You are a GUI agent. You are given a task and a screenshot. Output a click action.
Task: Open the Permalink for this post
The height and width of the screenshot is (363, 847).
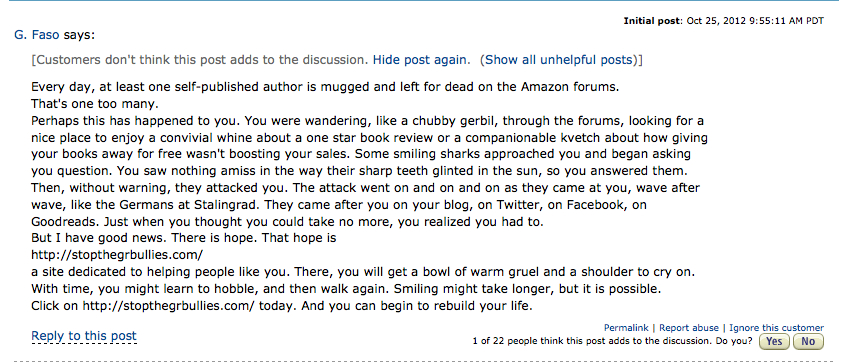pos(626,328)
